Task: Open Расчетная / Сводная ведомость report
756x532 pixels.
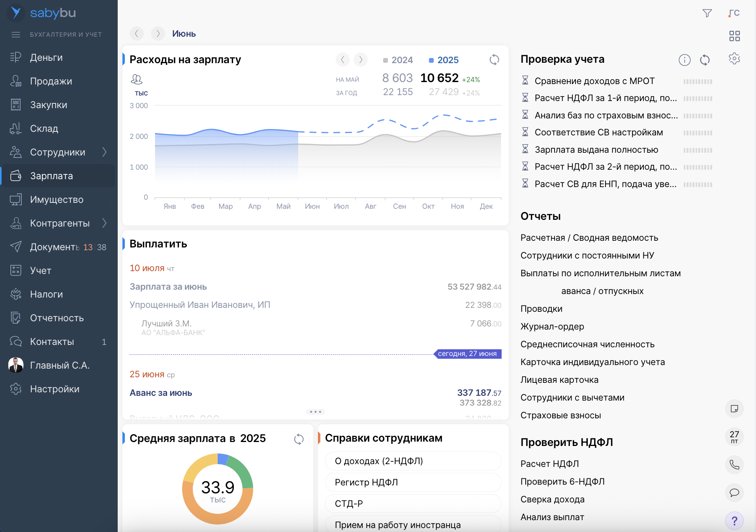Action: 589,238
